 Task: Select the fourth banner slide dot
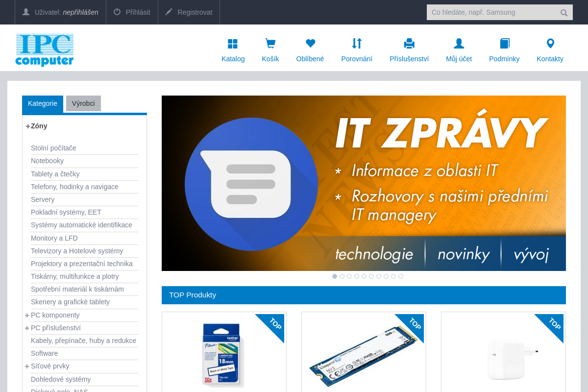tap(357, 276)
